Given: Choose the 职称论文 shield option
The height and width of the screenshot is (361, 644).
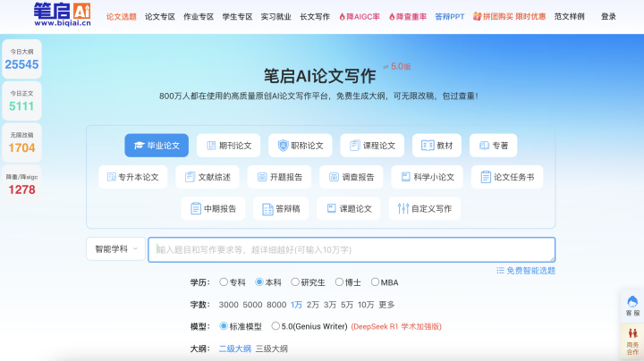Looking at the screenshot, I should click(301, 146).
